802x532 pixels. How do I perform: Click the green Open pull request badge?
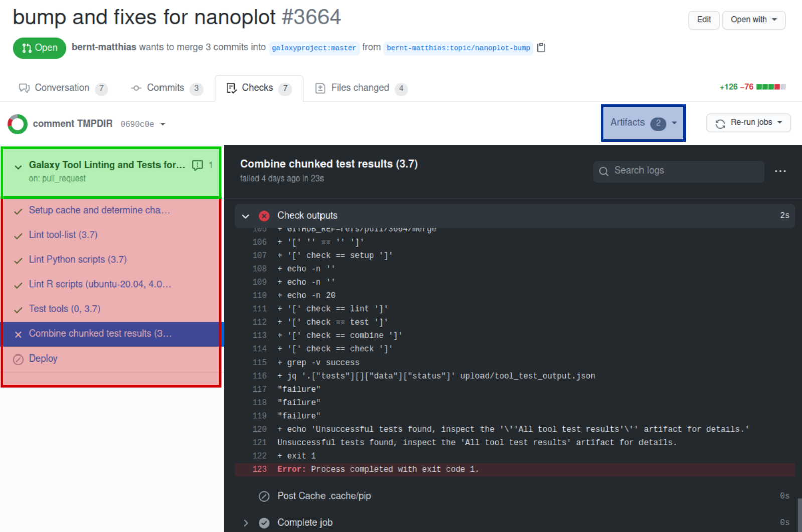click(39, 48)
